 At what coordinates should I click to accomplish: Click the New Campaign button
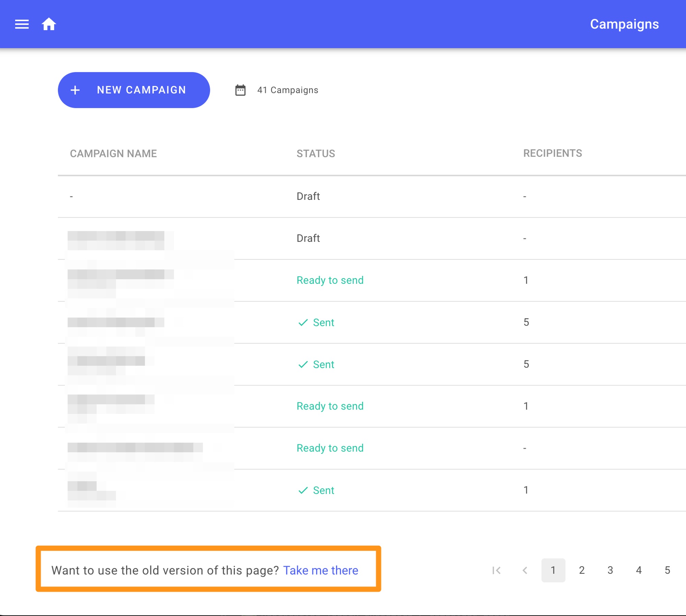134,90
